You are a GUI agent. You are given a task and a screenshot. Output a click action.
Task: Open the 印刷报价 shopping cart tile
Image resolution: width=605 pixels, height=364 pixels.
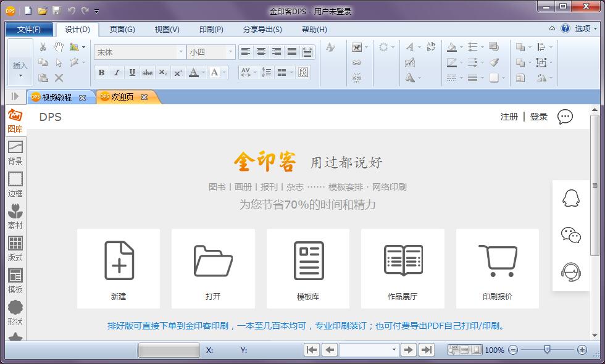[x=497, y=268]
